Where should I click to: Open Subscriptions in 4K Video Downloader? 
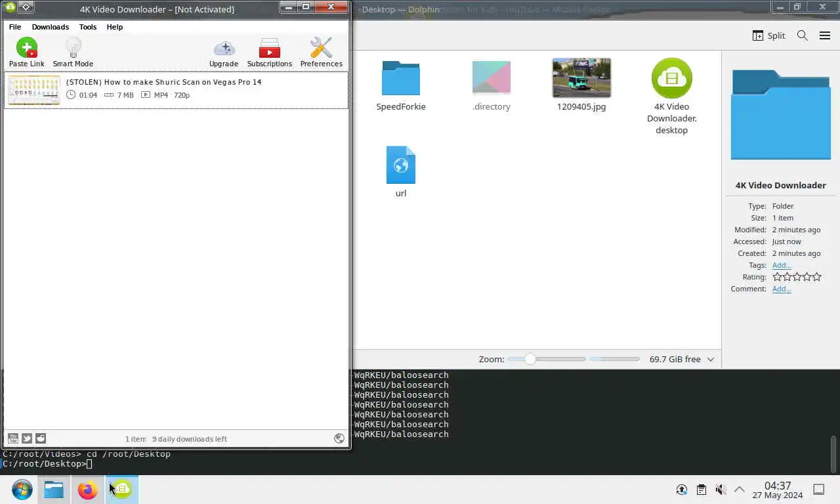pyautogui.click(x=270, y=52)
